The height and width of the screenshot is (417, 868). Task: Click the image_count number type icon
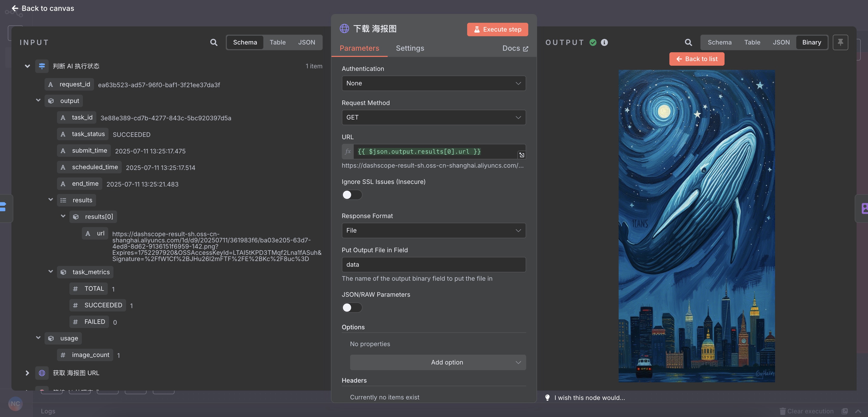click(63, 355)
